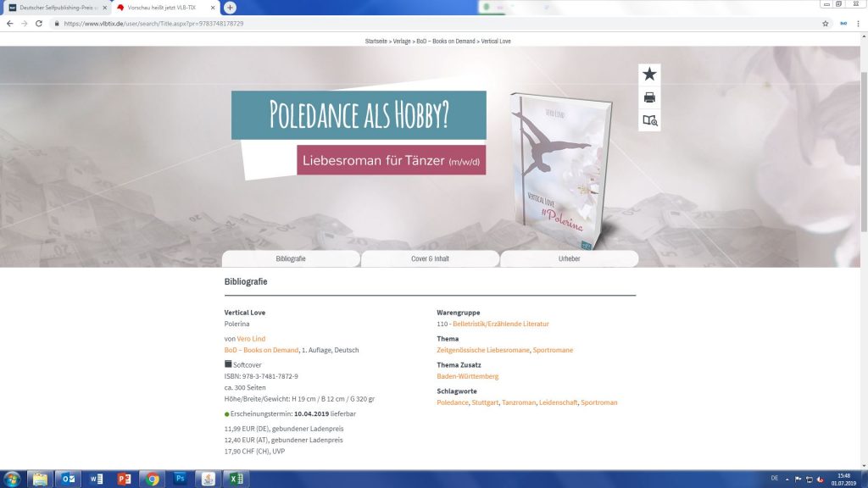Open Excel from the taskbar
Image resolution: width=868 pixels, height=488 pixels.
236,480
